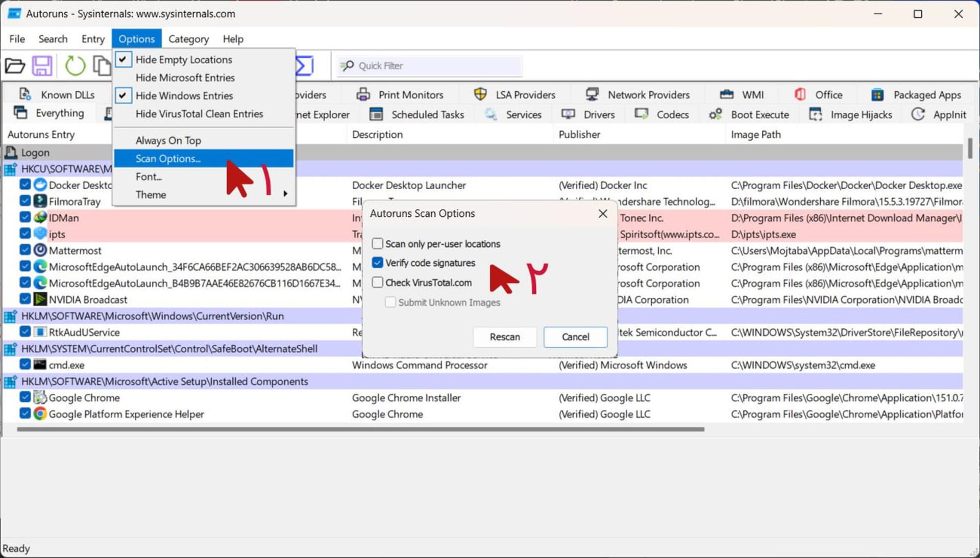
Task: Switch to the Image Hijacks tab
Action: tap(851, 114)
